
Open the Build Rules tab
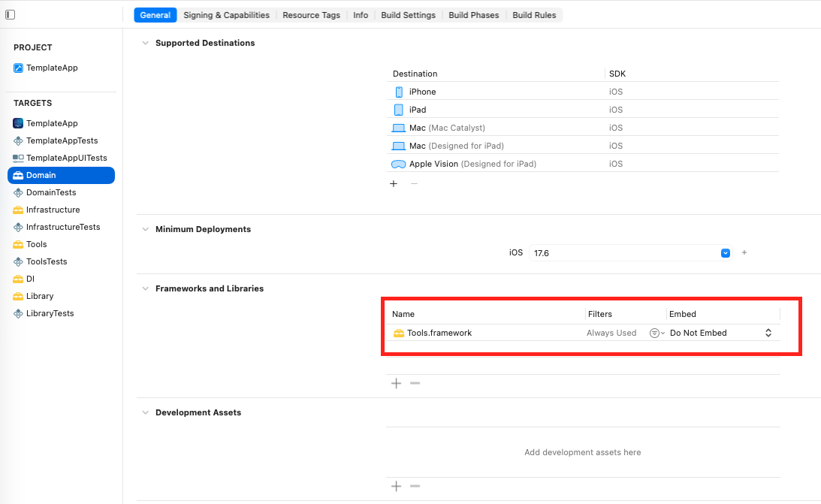[534, 15]
